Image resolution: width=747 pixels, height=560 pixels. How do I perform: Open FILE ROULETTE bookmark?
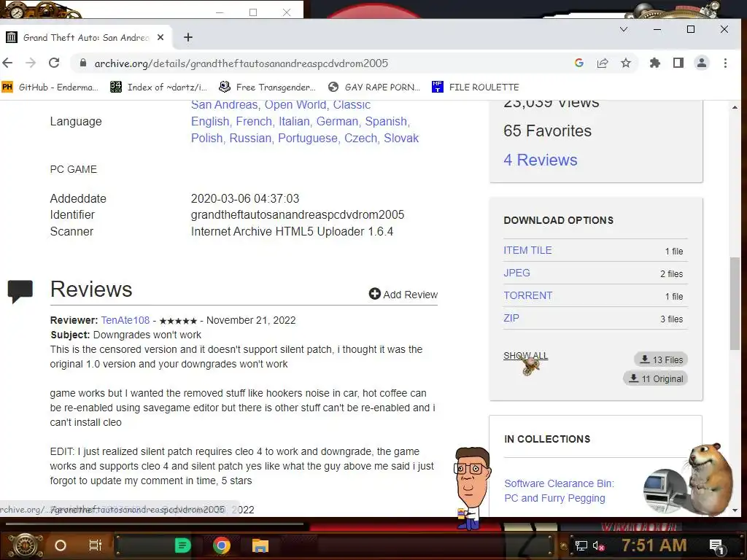(476, 87)
